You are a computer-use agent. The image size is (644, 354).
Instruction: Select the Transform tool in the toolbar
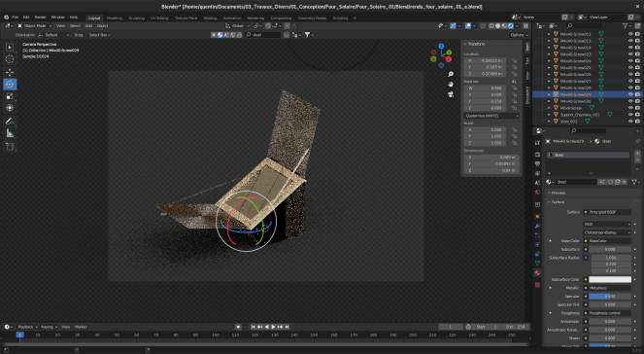[10, 108]
